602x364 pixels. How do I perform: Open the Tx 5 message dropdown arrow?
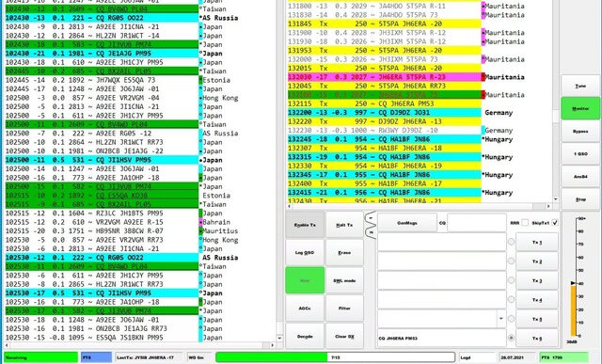(x=501, y=318)
